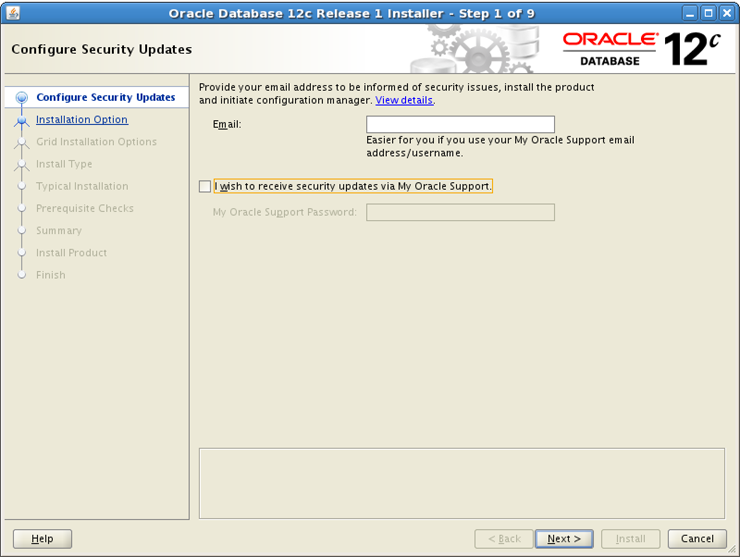Image resolution: width=740 pixels, height=557 pixels.
Task: Click the Install Product step
Action: click(71, 253)
